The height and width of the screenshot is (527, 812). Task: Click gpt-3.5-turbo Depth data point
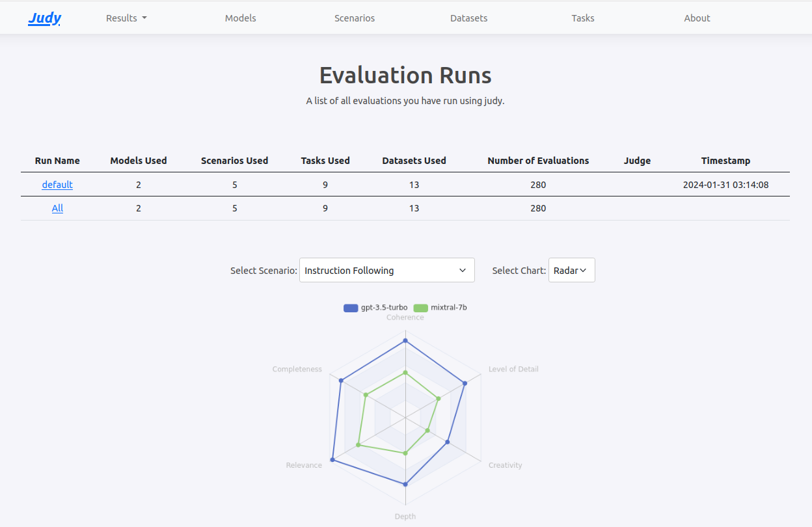[x=405, y=484]
